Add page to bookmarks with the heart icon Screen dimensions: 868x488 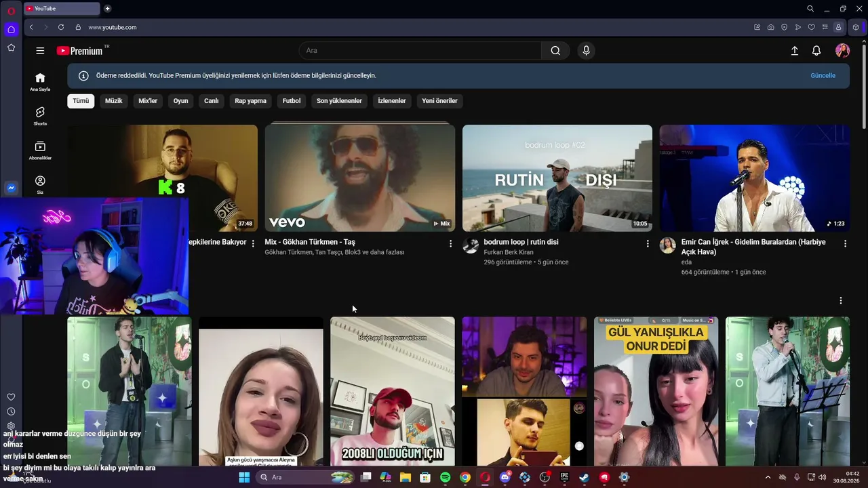coord(812,27)
